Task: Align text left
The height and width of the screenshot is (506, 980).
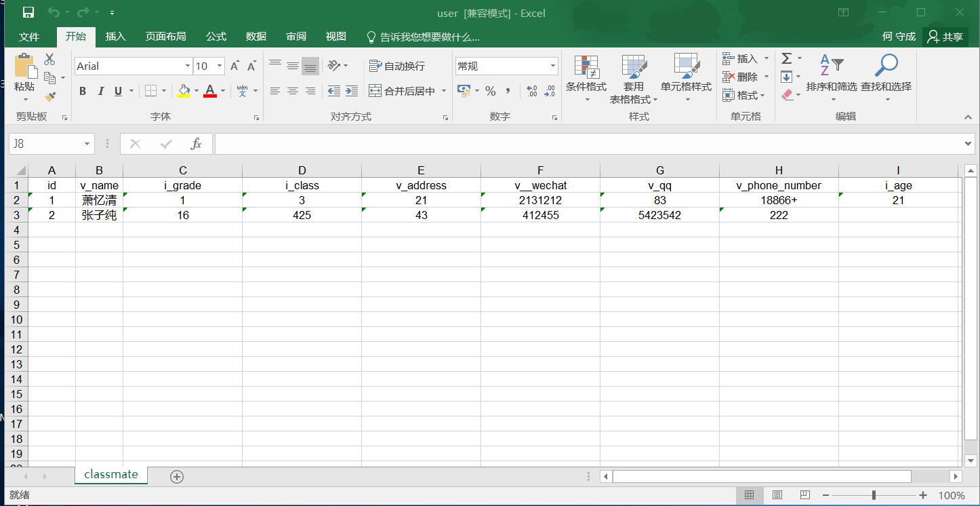Action: [274, 91]
